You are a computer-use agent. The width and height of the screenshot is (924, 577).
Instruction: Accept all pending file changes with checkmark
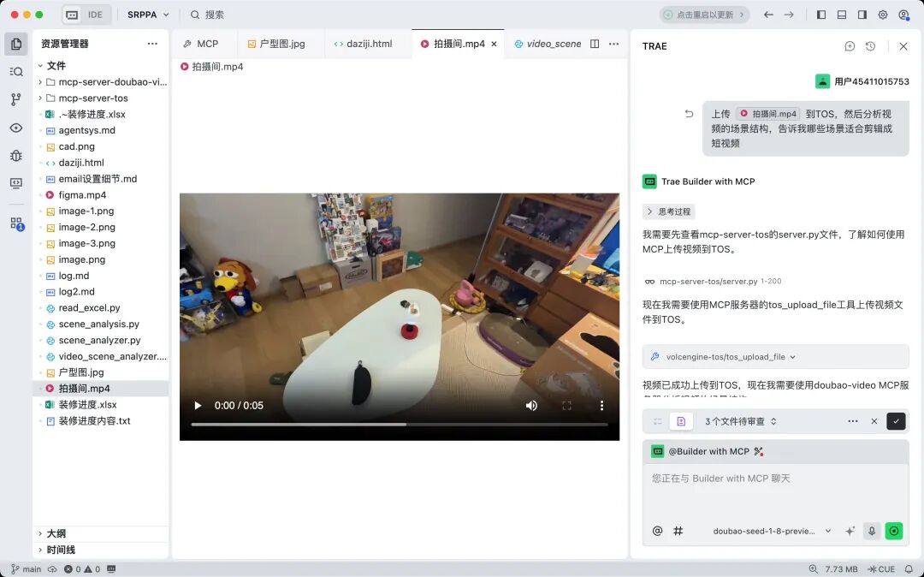tap(896, 421)
